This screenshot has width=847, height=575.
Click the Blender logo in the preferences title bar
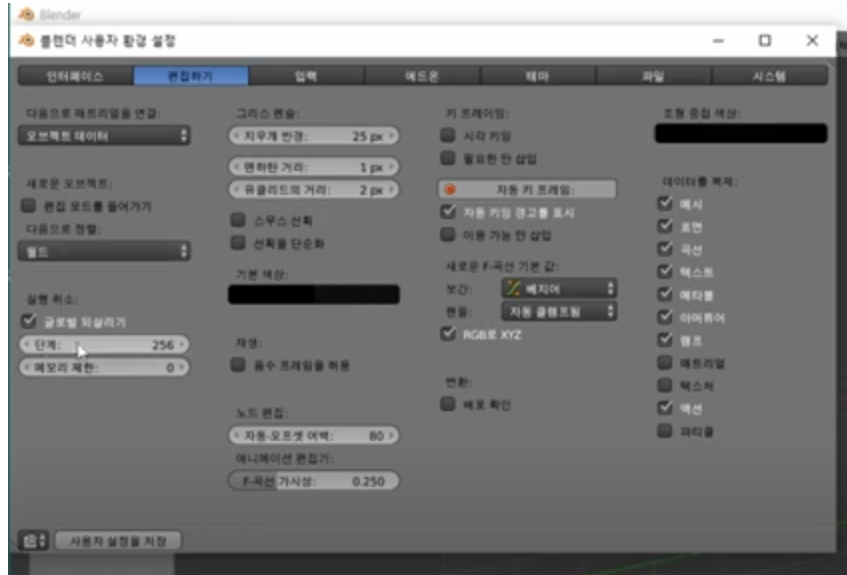pyautogui.click(x=26, y=41)
